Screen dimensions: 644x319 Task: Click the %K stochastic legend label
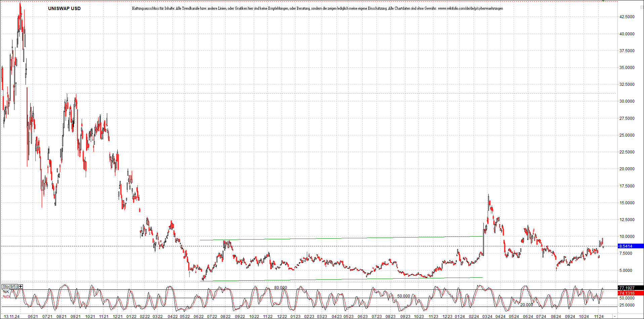coord(6,292)
